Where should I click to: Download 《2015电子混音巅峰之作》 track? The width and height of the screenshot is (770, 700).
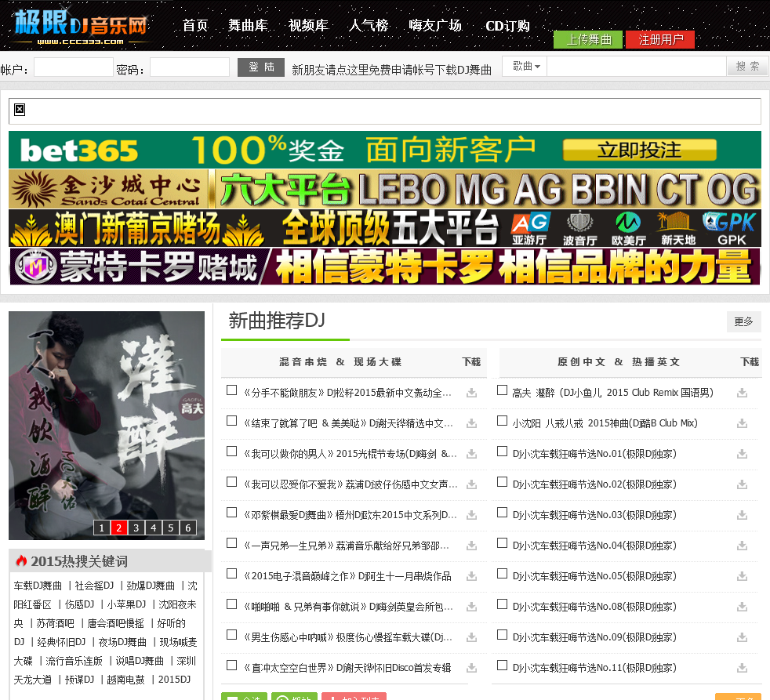pos(471,576)
